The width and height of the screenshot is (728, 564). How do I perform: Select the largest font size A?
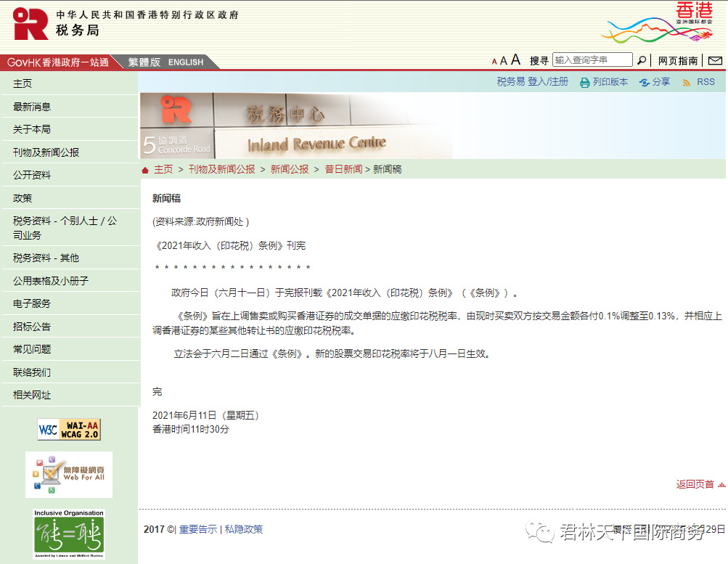[516, 60]
